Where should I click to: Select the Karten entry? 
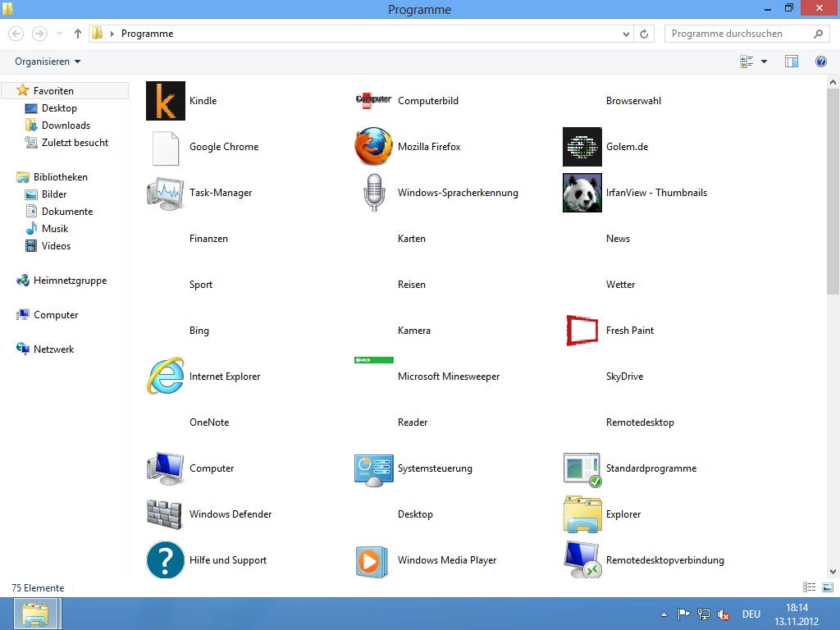tap(412, 239)
